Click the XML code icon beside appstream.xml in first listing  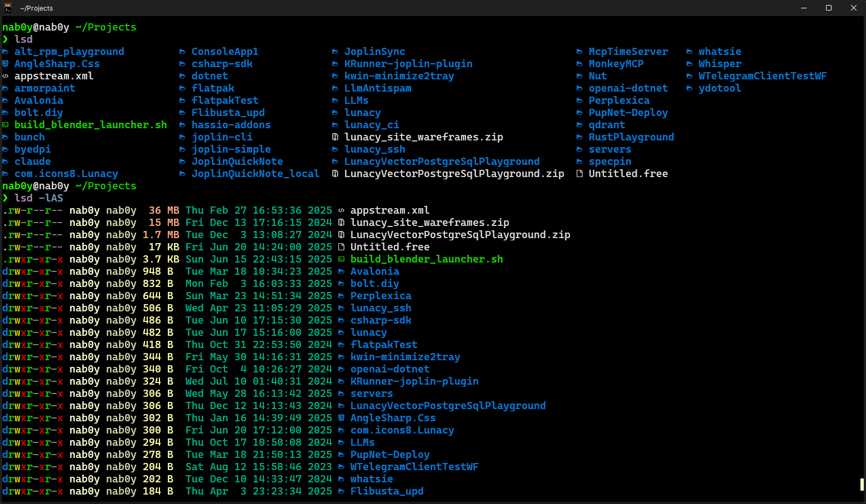click(6, 76)
